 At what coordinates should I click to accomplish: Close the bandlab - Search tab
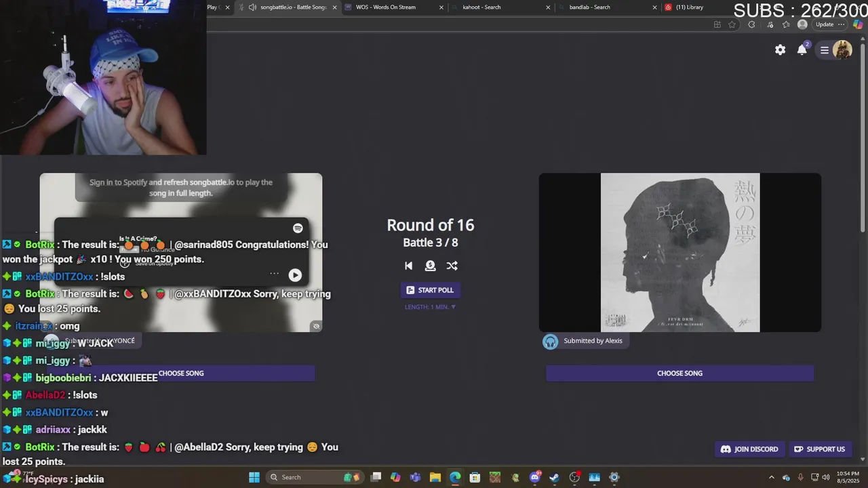tap(654, 7)
